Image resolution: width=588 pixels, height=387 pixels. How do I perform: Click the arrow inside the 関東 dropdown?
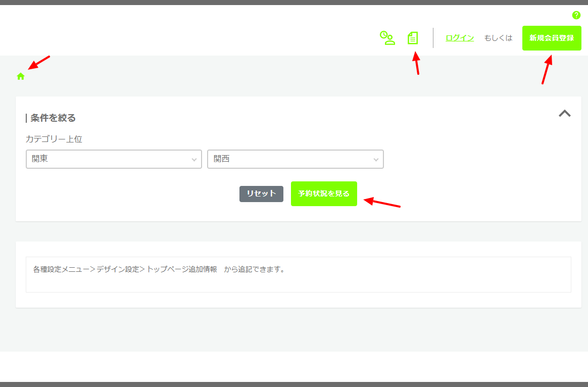tap(194, 159)
